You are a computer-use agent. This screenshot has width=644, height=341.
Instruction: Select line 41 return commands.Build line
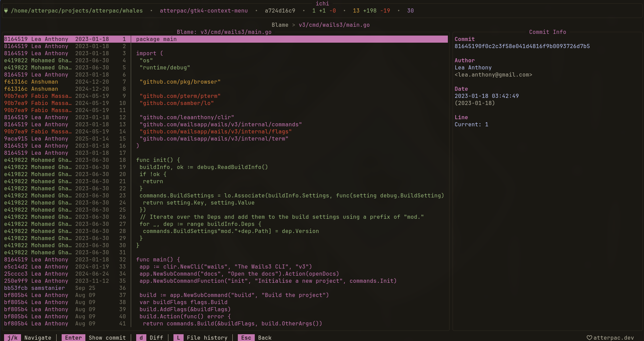coord(226,323)
